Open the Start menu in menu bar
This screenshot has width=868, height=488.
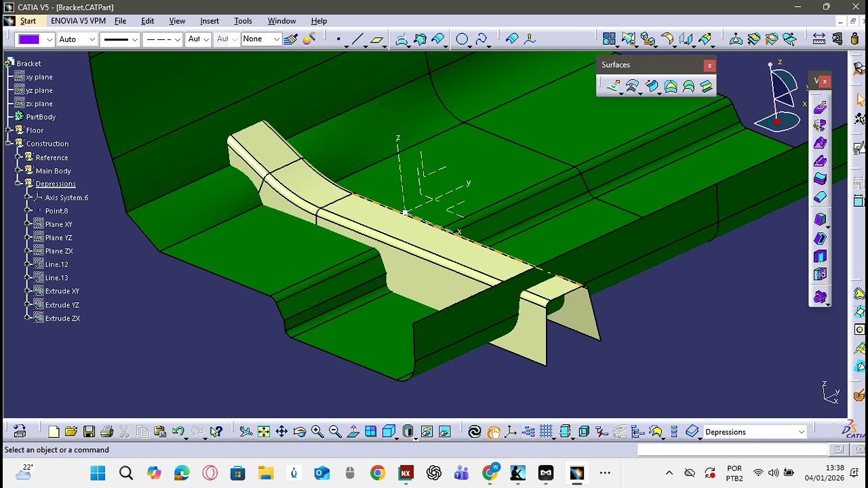(28, 21)
